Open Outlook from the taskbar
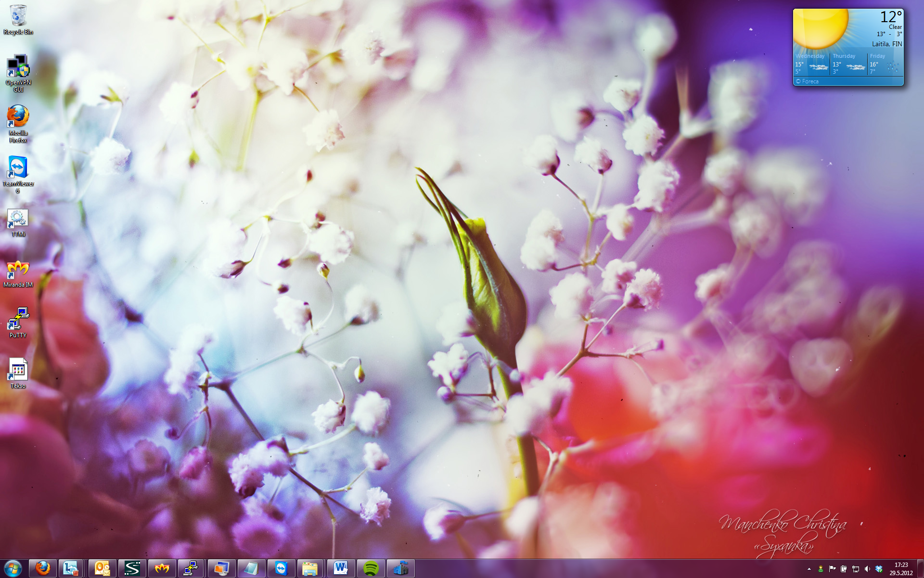The image size is (924, 578). [x=102, y=568]
